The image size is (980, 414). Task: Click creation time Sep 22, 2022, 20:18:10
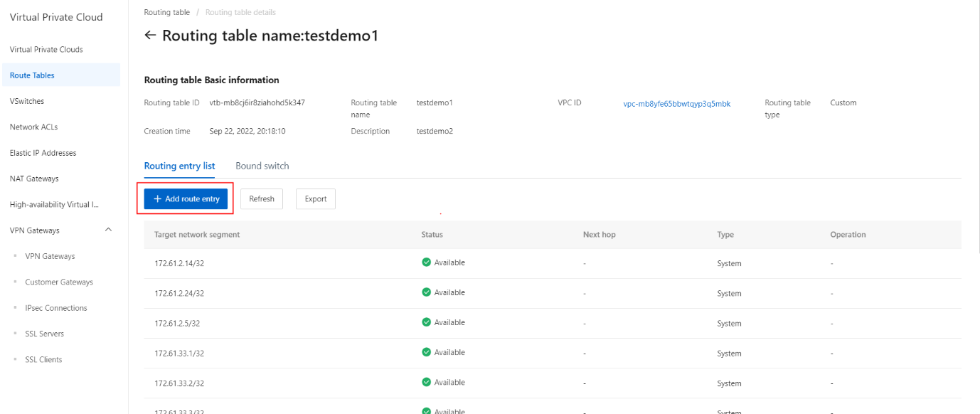[247, 131]
